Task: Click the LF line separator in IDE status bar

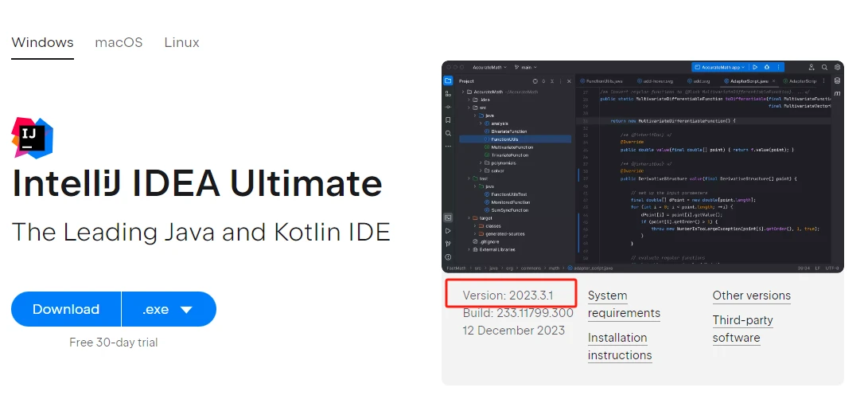Action: pyautogui.click(x=817, y=268)
